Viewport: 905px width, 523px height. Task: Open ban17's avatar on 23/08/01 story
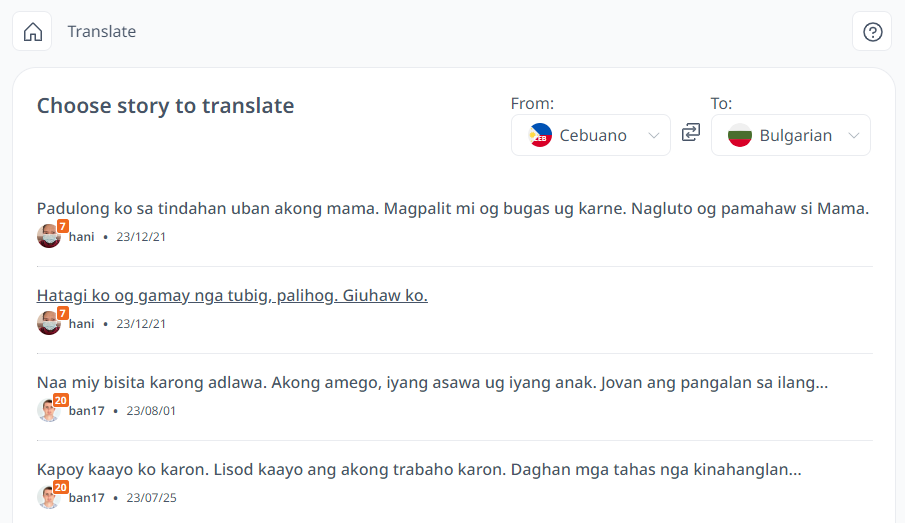coord(49,410)
